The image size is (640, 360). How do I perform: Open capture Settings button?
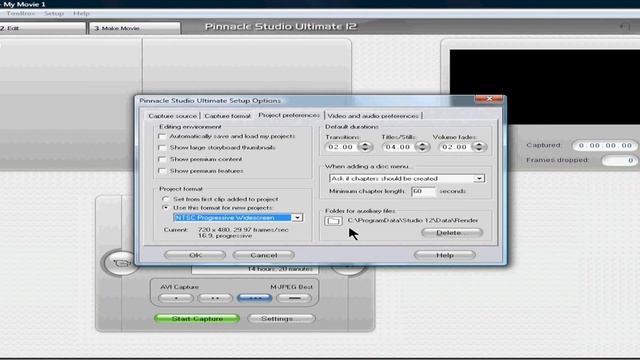[x=281, y=319]
